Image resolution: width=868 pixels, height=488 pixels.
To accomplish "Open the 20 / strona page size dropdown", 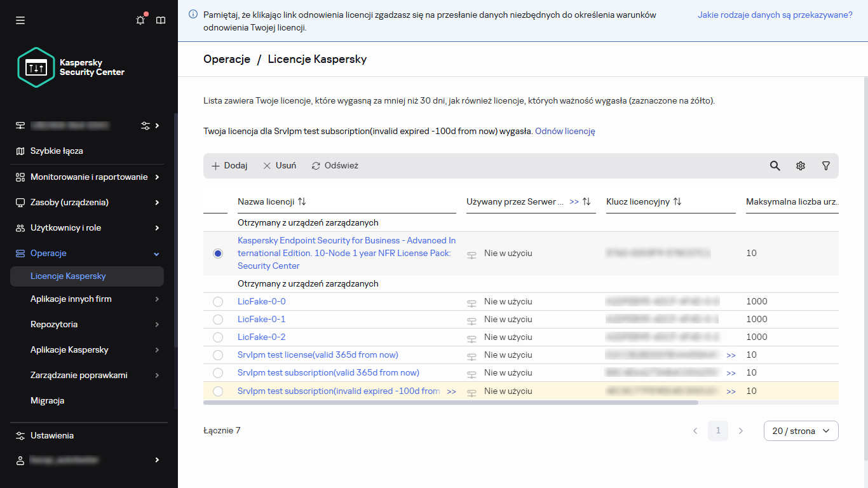I will click(x=801, y=431).
